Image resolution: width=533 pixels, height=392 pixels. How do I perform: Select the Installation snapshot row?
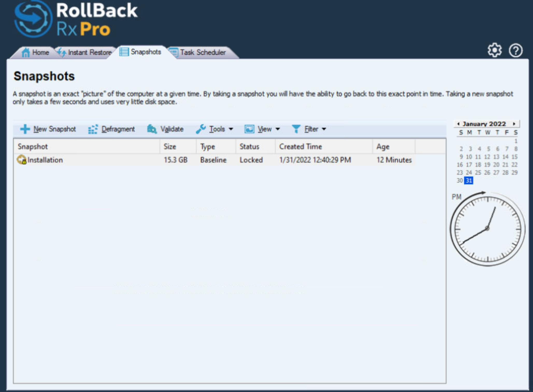215,160
